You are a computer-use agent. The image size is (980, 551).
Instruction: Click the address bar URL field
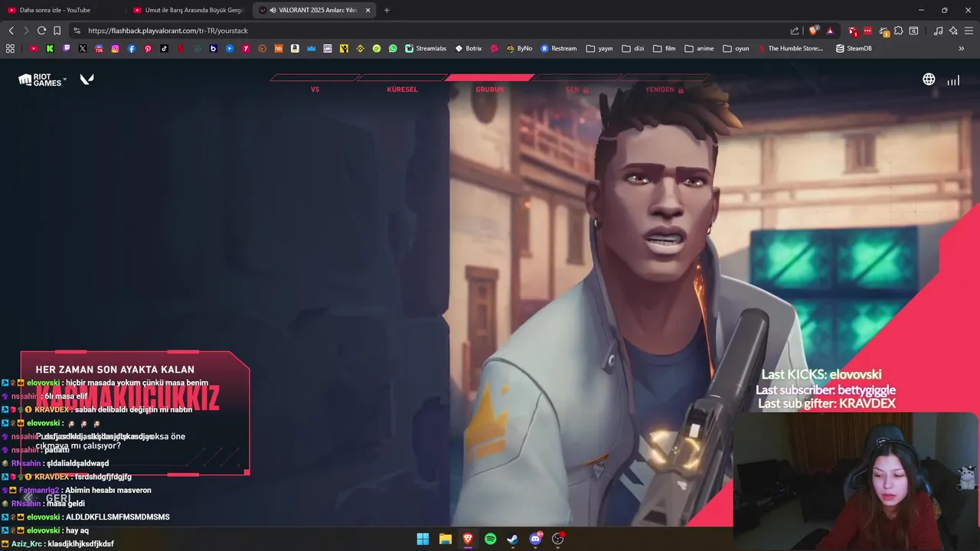[429, 31]
